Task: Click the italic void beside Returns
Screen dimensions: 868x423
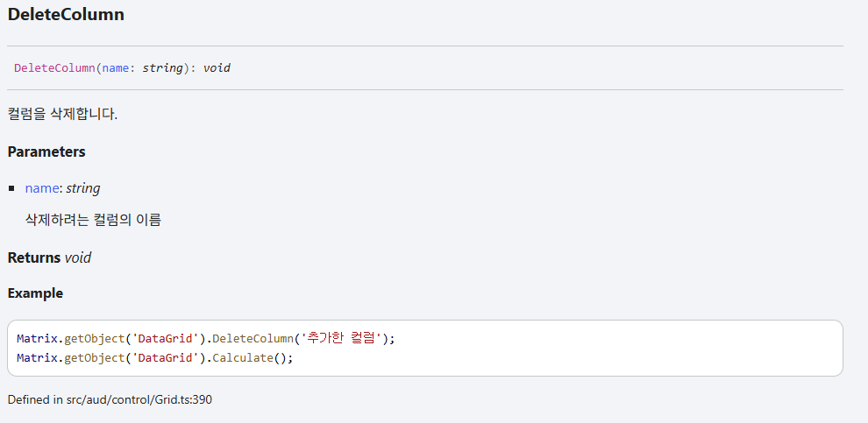Action: click(77, 257)
